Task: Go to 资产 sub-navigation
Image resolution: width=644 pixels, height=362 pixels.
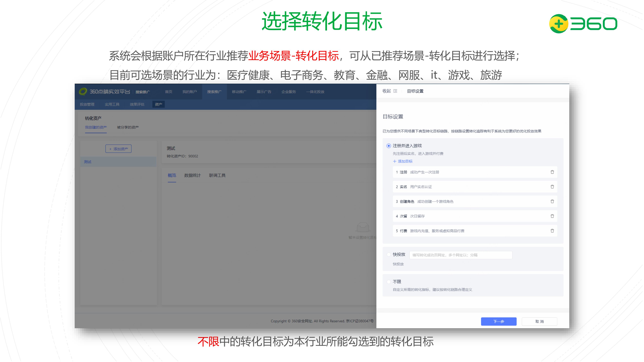Action: 158,104
